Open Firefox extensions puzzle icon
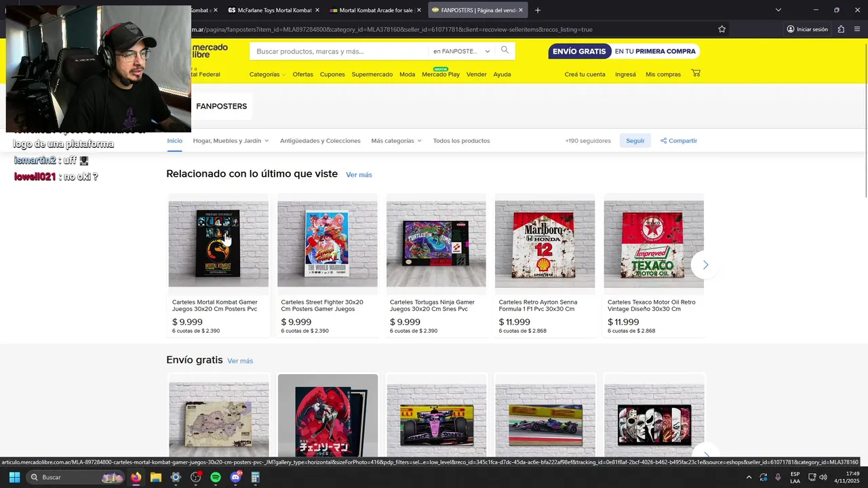This screenshot has height=488, width=868. [841, 29]
